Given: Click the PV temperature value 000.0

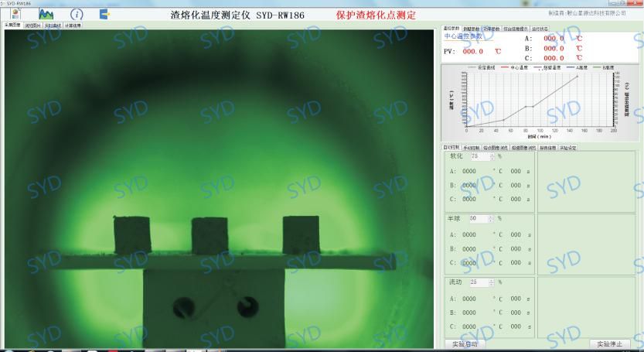Looking at the screenshot, I should point(473,52).
